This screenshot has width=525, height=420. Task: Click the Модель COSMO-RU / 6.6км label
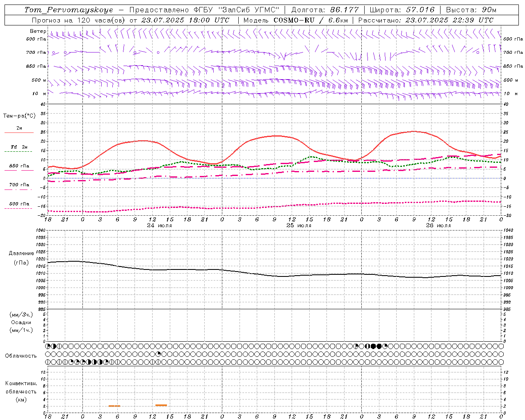295,20
